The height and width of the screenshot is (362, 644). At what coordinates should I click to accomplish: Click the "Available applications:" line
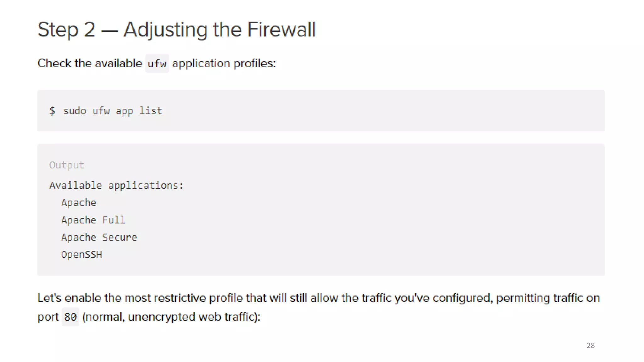(116, 185)
